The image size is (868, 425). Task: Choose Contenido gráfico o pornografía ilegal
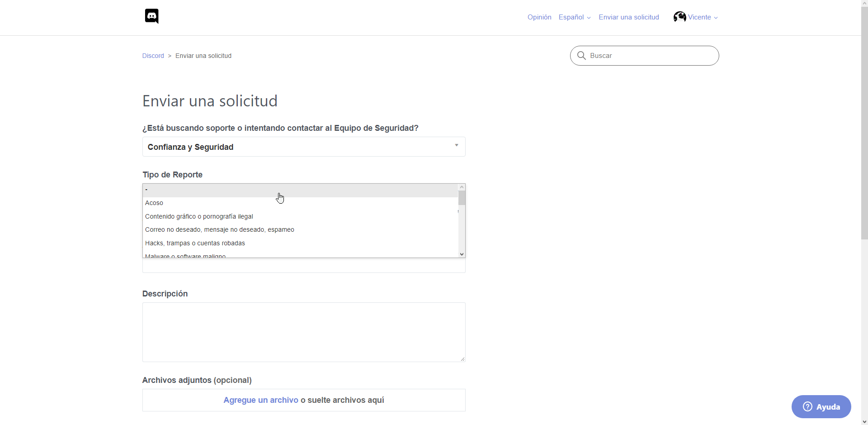point(199,216)
